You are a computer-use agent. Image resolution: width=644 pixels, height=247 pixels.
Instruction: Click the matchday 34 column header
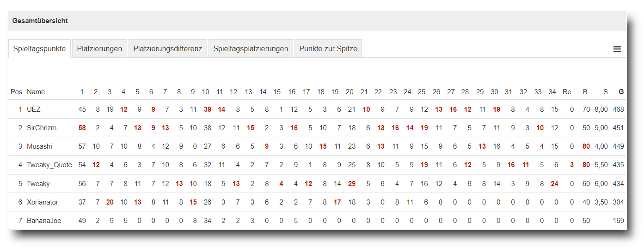(552, 92)
